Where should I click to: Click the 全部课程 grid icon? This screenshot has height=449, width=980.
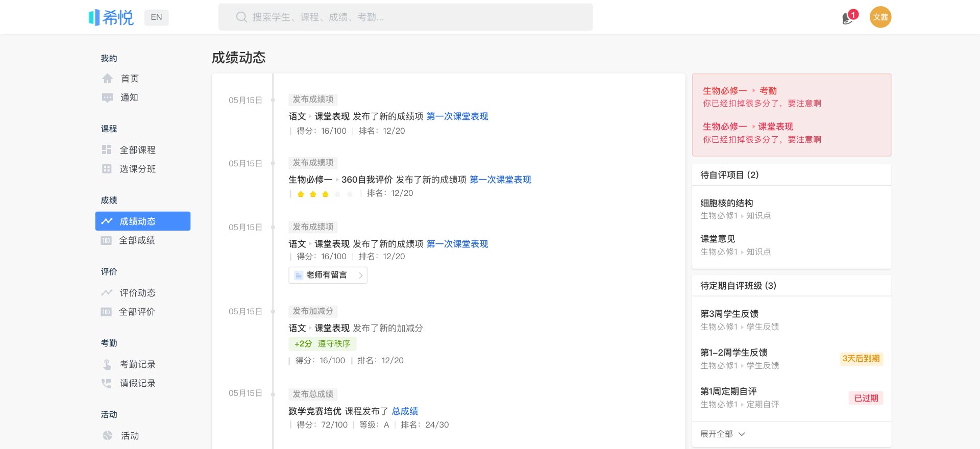(107, 149)
